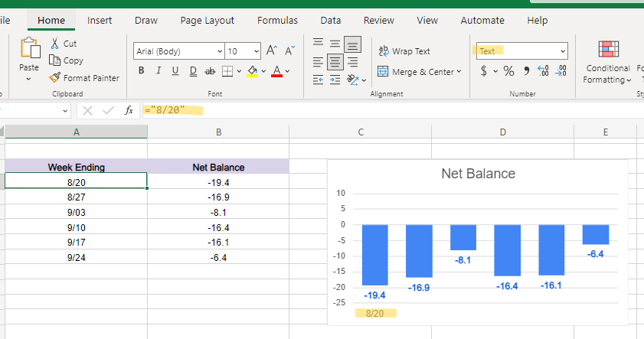
Task: Select column C header
Action: [x=361, y=132]
